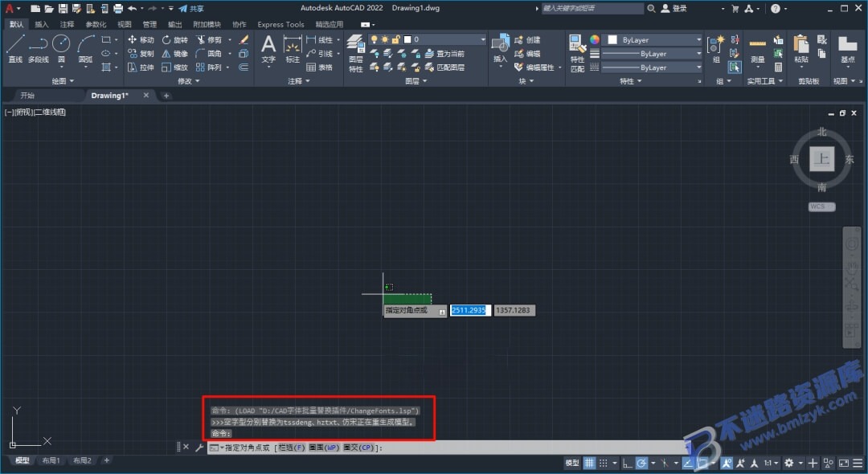The width and height of the screenshot is (868, 474).
Task: Expand the ByLayer color dropdown
Action: pos(653,40)
